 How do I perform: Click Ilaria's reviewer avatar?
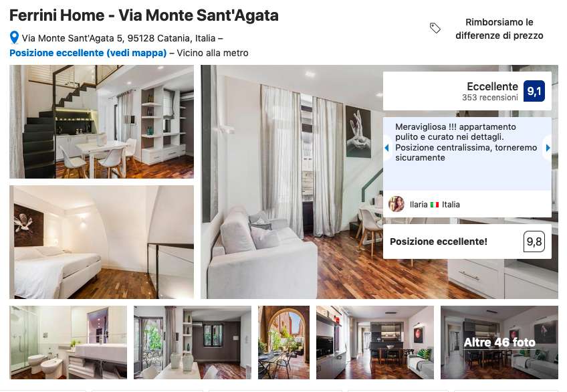pos(396,204)
